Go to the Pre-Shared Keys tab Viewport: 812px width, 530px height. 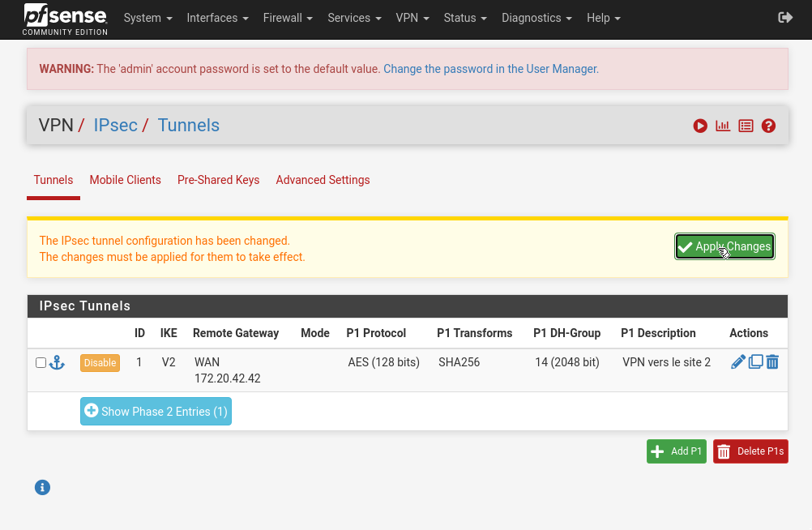point(218,180)
